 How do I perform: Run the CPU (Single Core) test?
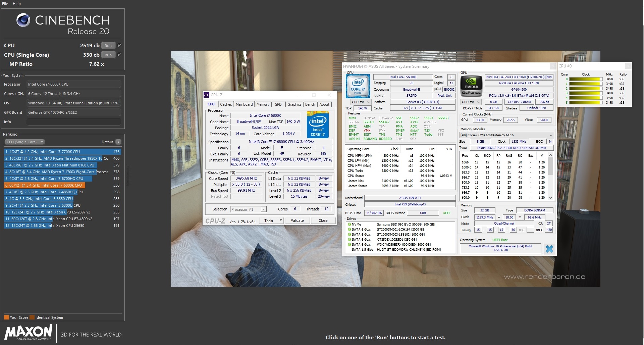(x=108, y=55)
